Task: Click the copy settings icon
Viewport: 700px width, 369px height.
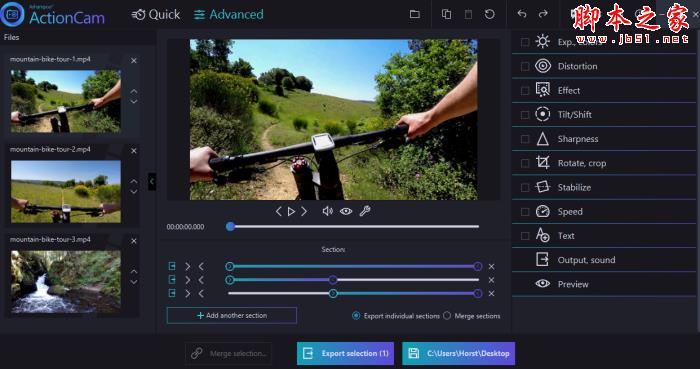Action: coord(446,14)
